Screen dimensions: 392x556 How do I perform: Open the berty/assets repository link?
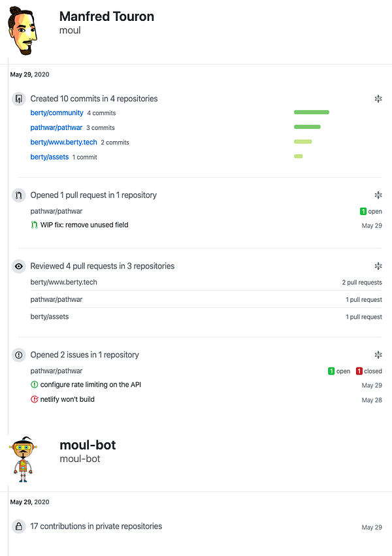click(50, 157)
